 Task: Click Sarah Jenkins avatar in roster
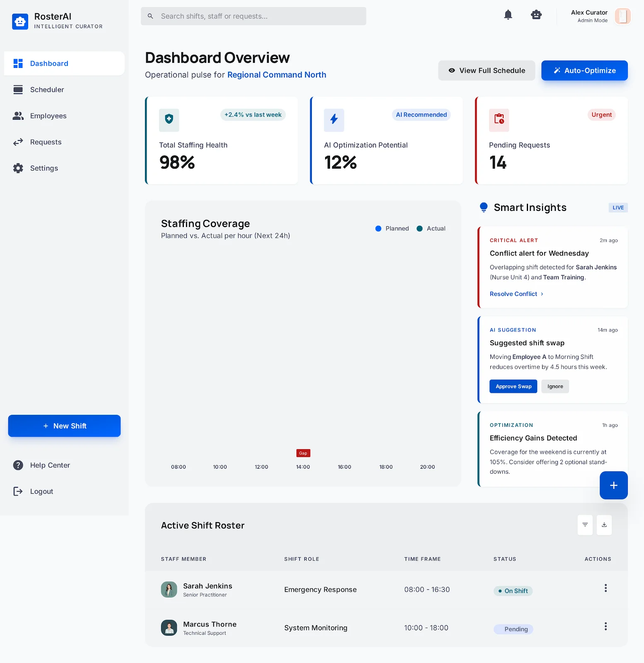169,589
